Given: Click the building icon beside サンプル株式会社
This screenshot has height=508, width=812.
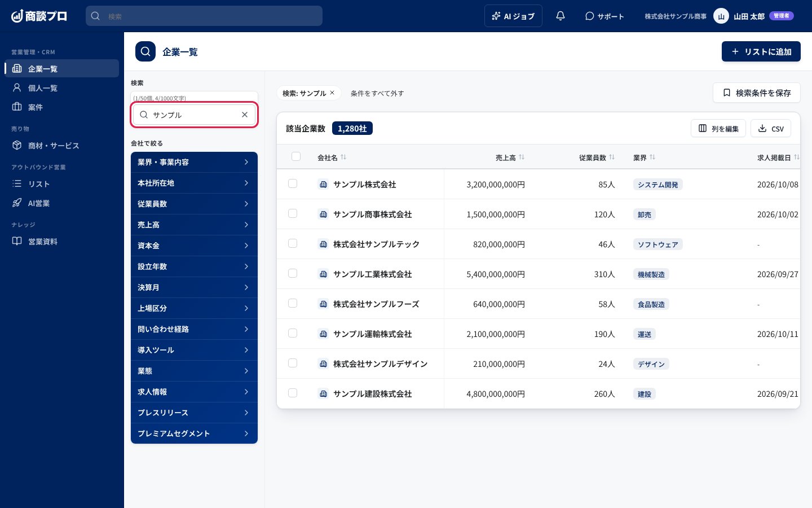Looking at the screenshot, I should (x=323, y=184).
